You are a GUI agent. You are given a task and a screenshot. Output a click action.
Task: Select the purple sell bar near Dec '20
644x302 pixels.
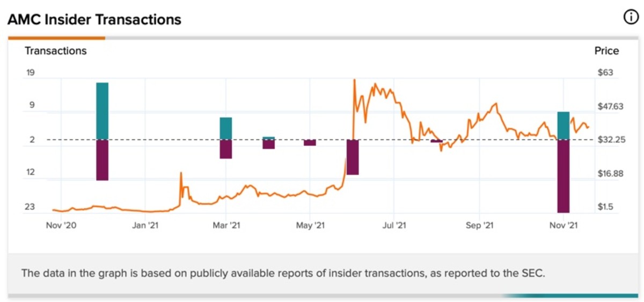tap(103, 160)
